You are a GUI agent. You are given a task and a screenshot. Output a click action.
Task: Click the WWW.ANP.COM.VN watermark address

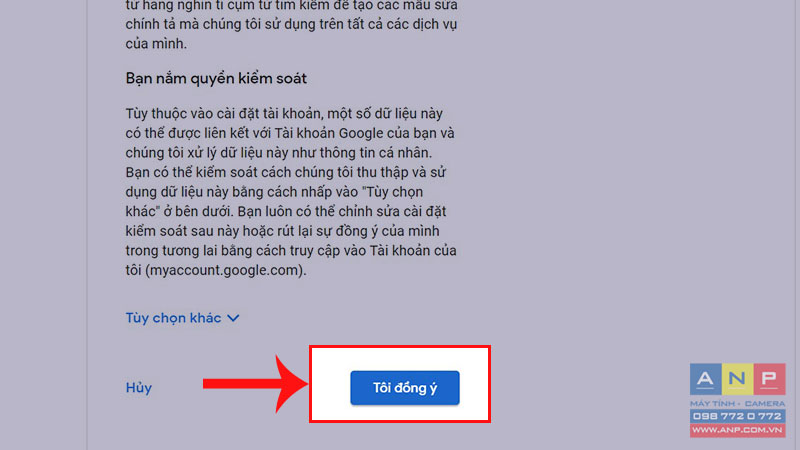738,430
